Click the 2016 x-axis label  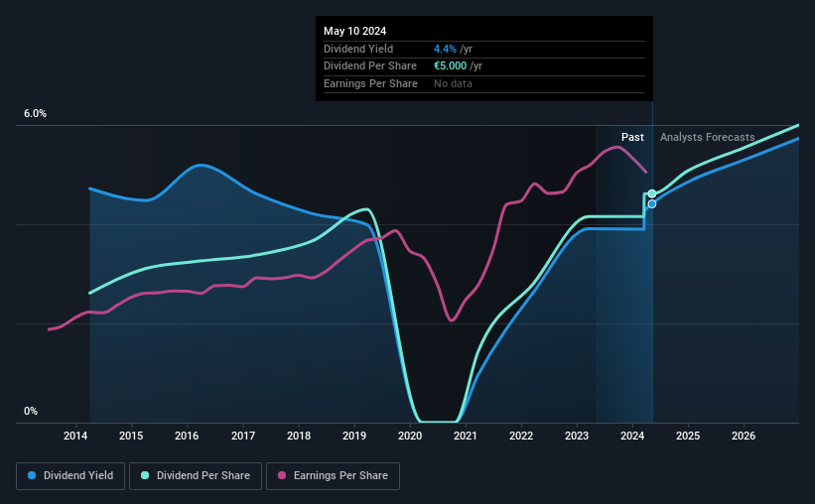click(x=187, y=436)
